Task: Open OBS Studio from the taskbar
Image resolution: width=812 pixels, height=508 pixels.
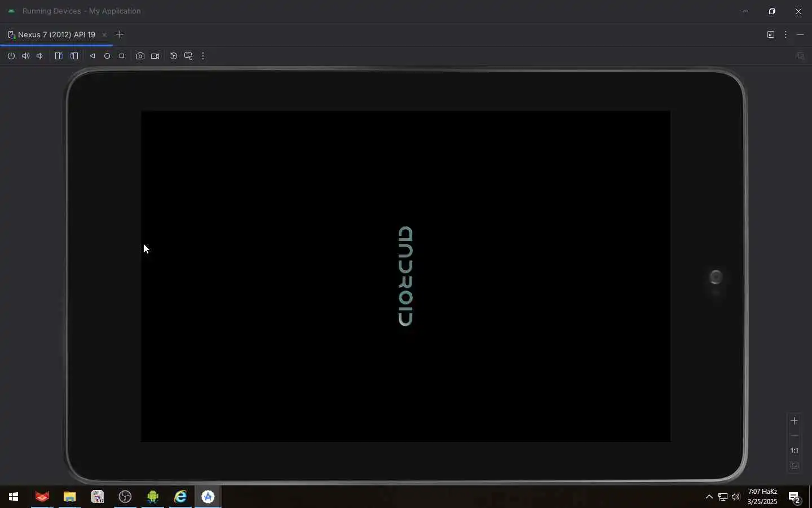Action: coord(125,497)
